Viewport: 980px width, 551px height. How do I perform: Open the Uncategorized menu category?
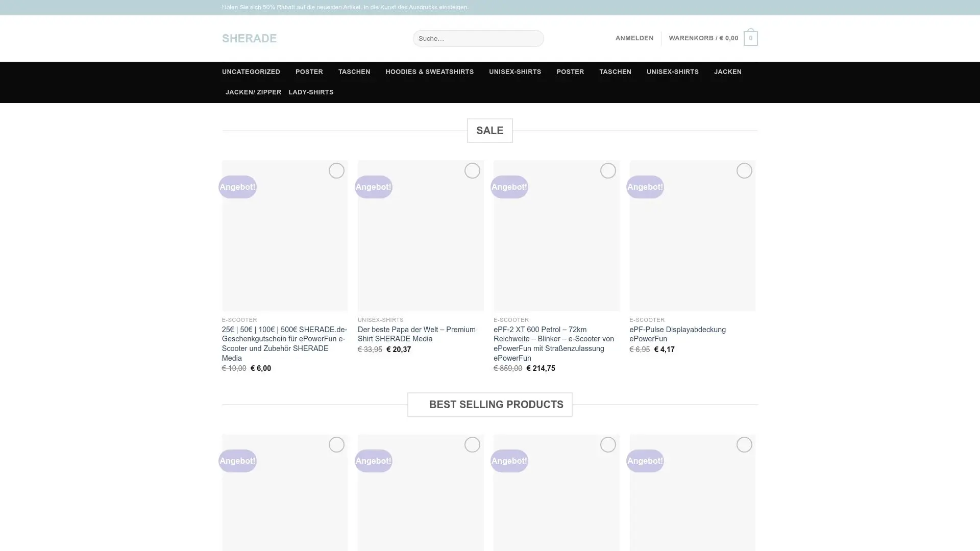pos(251,72)
